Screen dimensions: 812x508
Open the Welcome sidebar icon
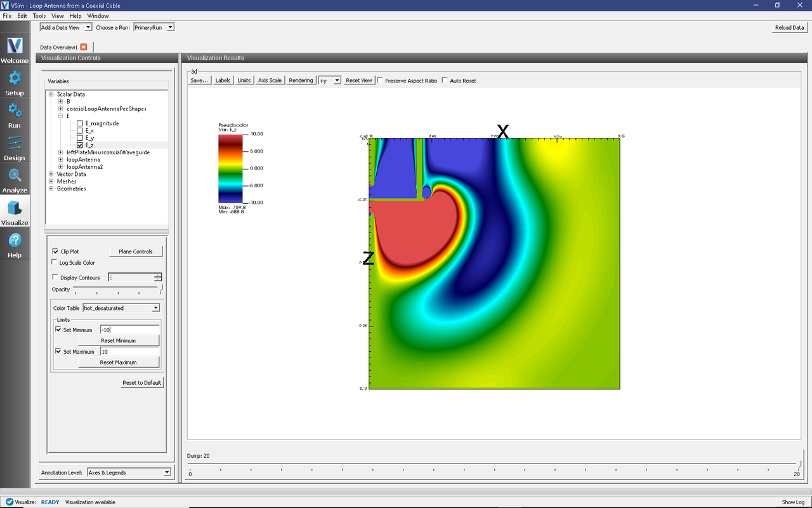pos(15,50)
